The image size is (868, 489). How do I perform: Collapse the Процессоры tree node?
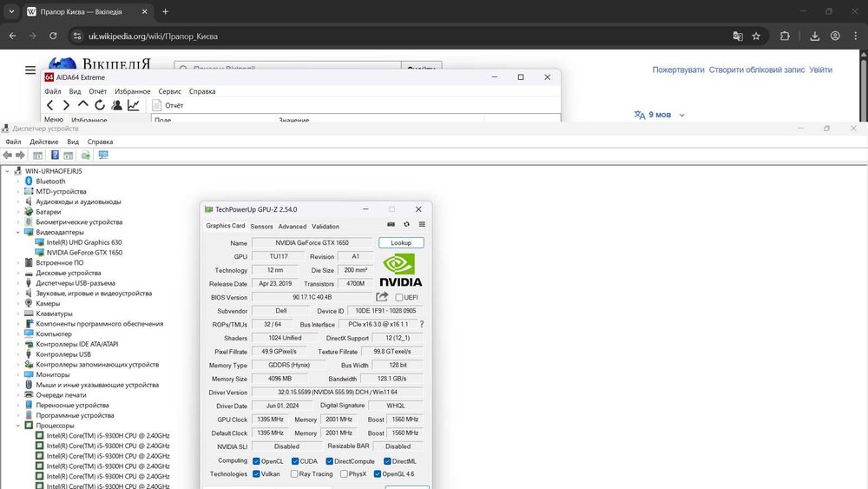click(18, 426)
